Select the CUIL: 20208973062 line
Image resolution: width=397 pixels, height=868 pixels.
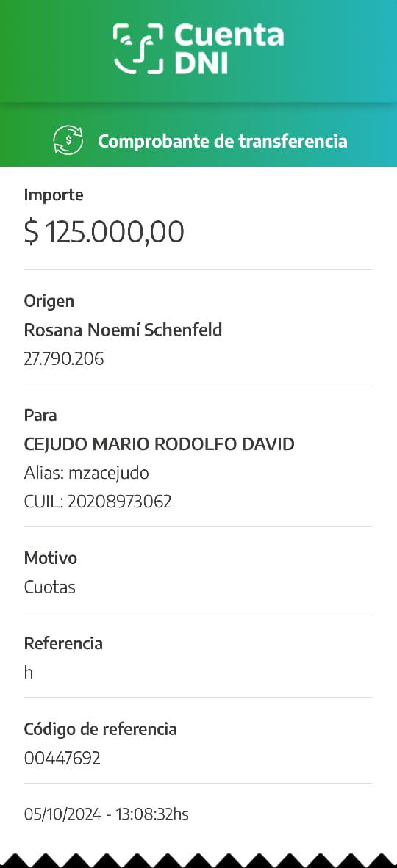tap(98, 502)
